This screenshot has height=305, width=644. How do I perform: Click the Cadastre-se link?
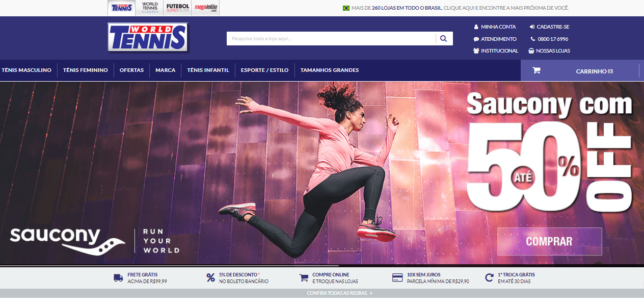(x=552, y=27)
